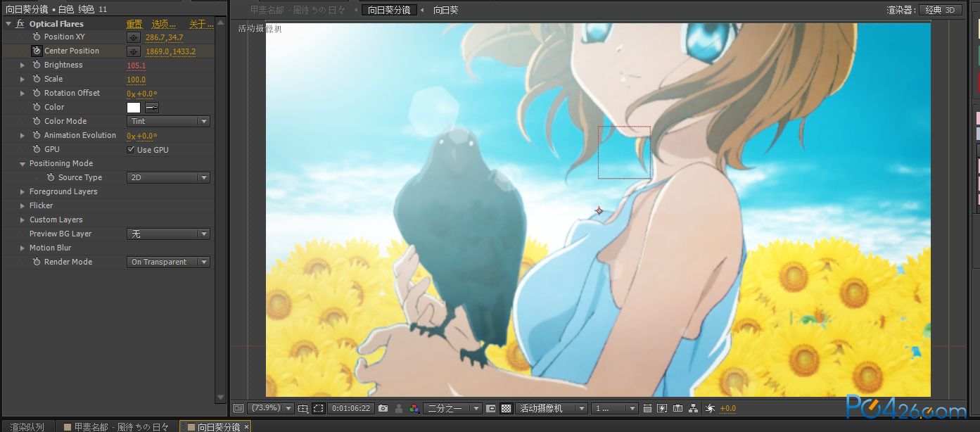The height and width of the screenshot is (432, 980).
Task: Click the Position XY crosshair picker
Action: [x=133, y=37]
